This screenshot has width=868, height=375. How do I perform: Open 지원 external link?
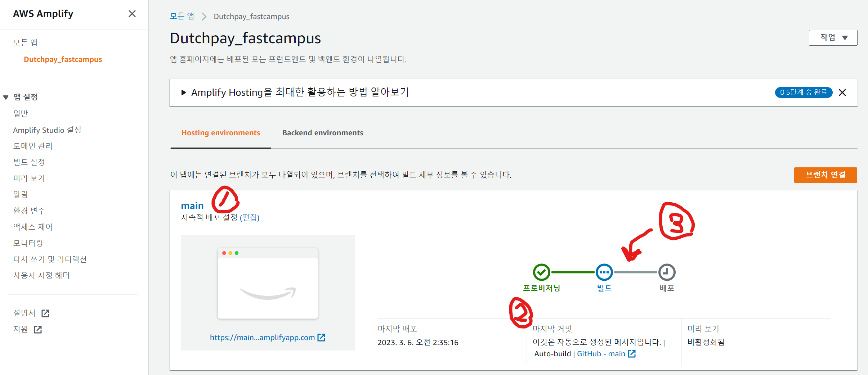[x=21, y=329]
